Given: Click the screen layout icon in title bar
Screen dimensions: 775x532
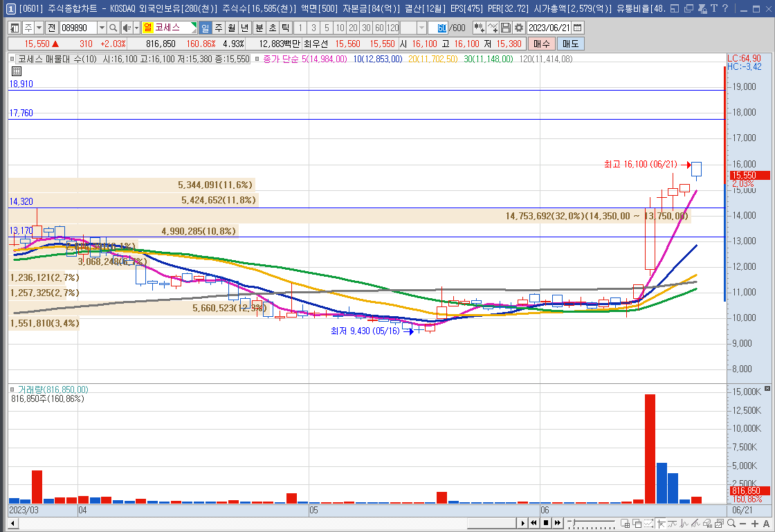Looking at the screenshot, I should (x=675, y=8).
